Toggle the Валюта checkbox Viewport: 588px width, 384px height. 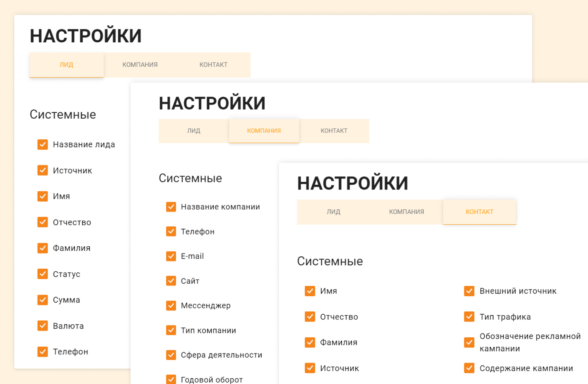(43, 326)
